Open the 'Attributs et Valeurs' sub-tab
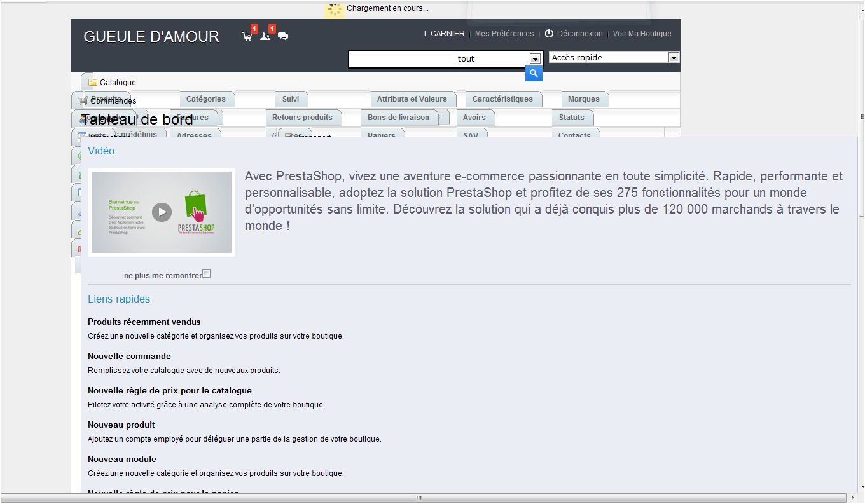Screen dimensions: 865x504 click(412, 99)
